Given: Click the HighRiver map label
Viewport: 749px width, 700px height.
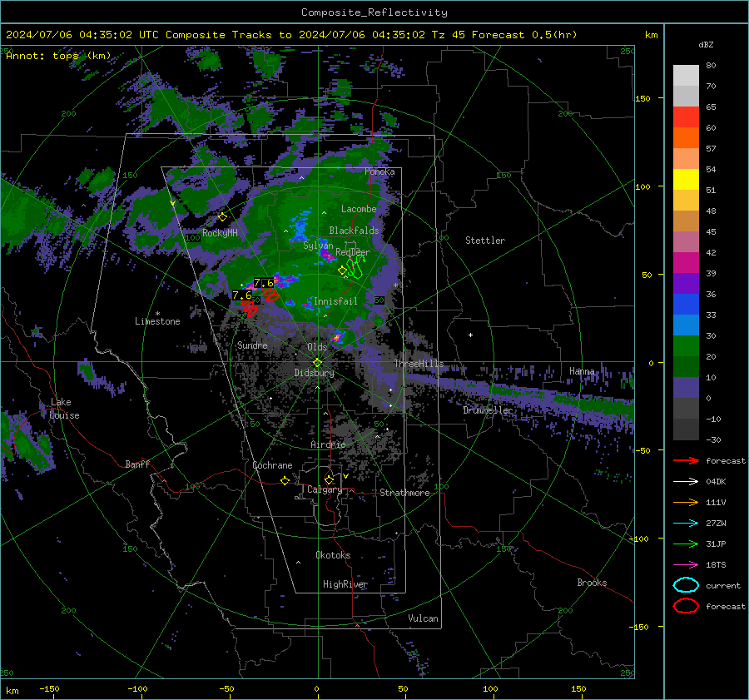Looking at the screenshot, I should (345, 584).
